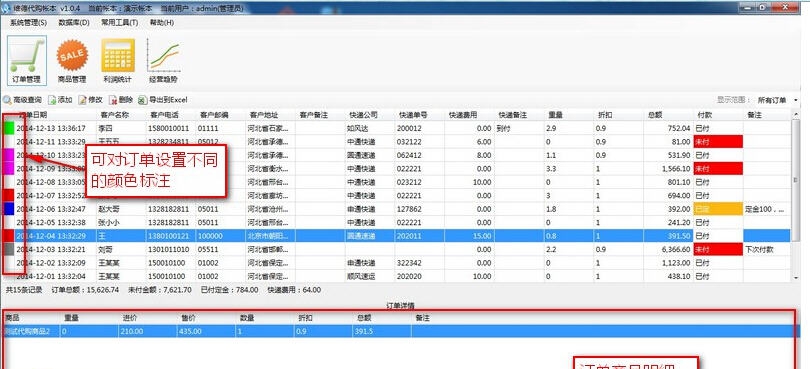Click red 未付 cell in 1,566.10 row
Image resolution: width=810 pixels, height=369 pixels.
pos(718,168)
